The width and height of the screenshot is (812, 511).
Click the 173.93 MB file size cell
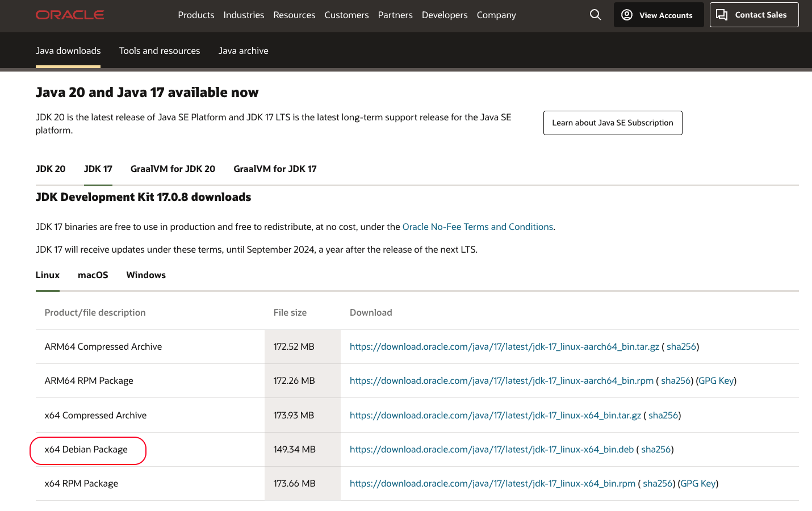click(302, 415)
